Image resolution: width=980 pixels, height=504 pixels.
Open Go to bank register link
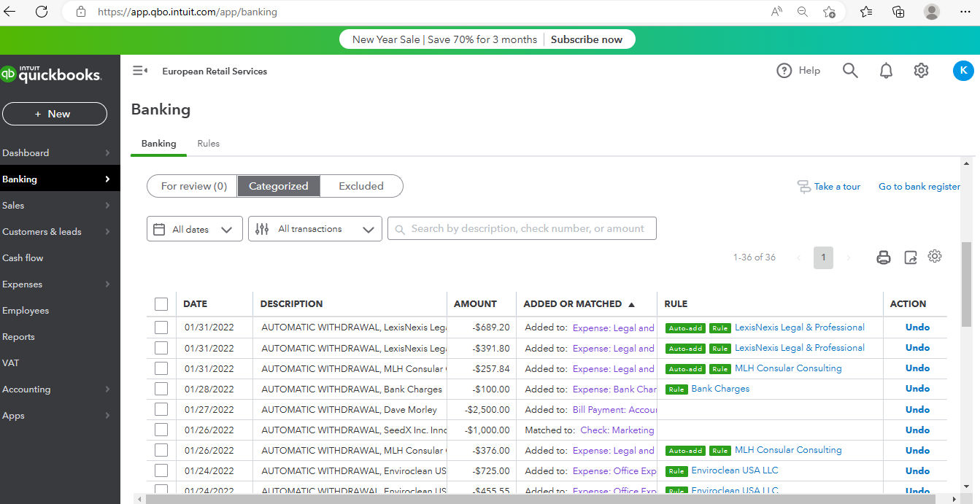pos(919,187)
